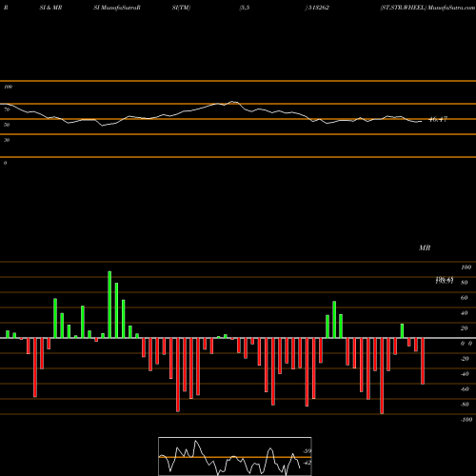Click the 30 level label on the RSI axis
This screenshot has width=476, height=476.
tap(7, 140)
